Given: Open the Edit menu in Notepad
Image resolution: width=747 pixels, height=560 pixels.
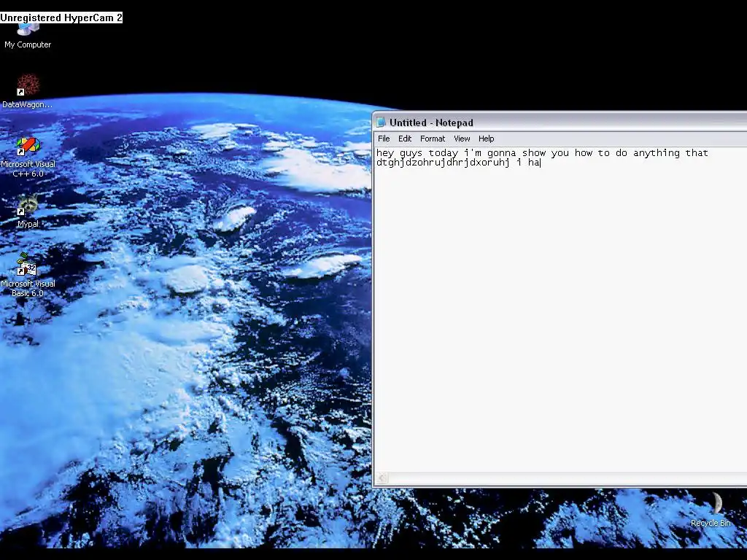Looking at the screenshot, I should point(404,139).
